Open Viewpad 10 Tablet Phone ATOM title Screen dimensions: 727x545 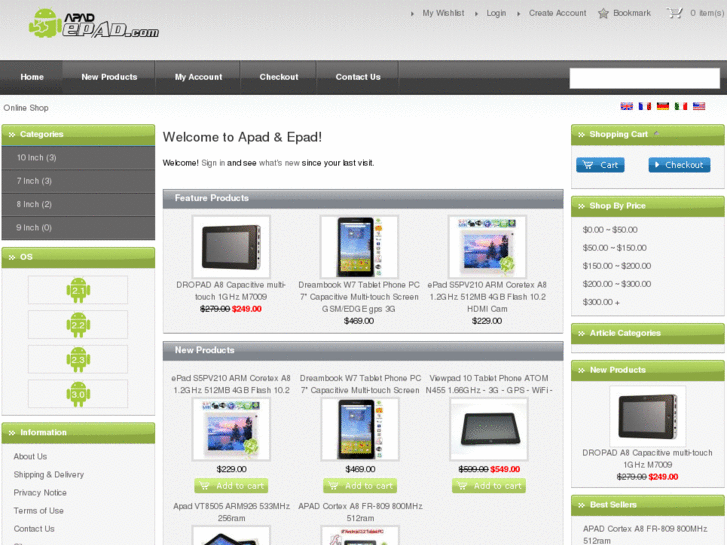pos(489,384)
